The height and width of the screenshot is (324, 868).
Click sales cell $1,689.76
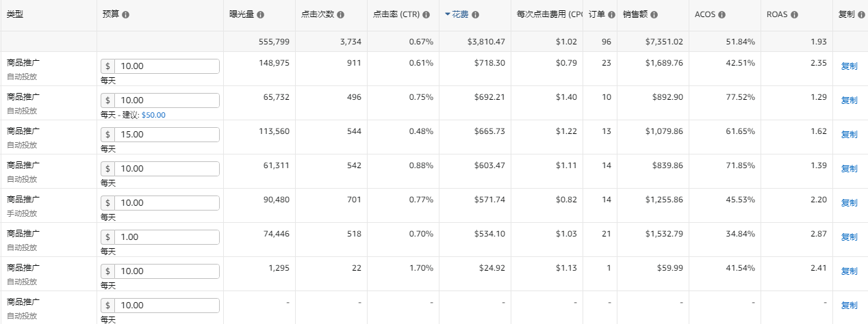pyautogui.click(x=664, y=63)
